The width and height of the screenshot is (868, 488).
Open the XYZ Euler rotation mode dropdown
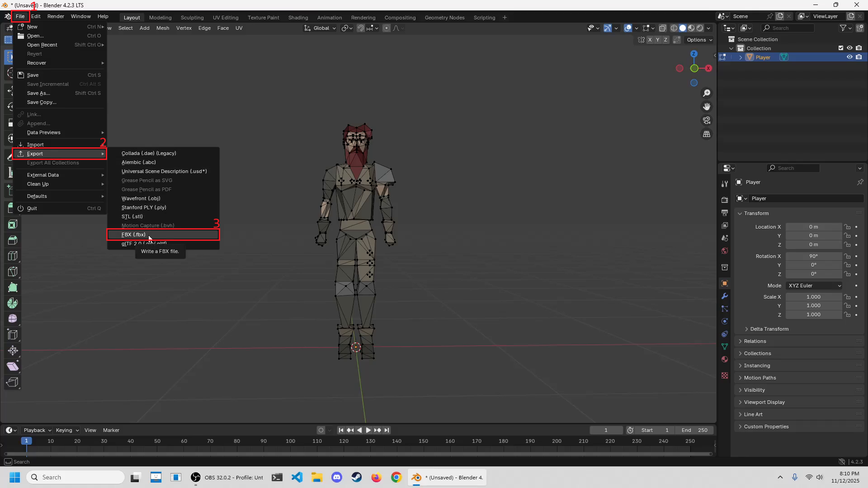pyautogui.click(x=814, y=286)
